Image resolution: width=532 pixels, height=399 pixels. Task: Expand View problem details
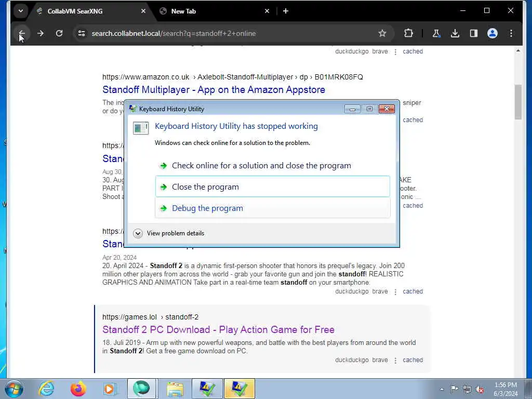point(169,233)
